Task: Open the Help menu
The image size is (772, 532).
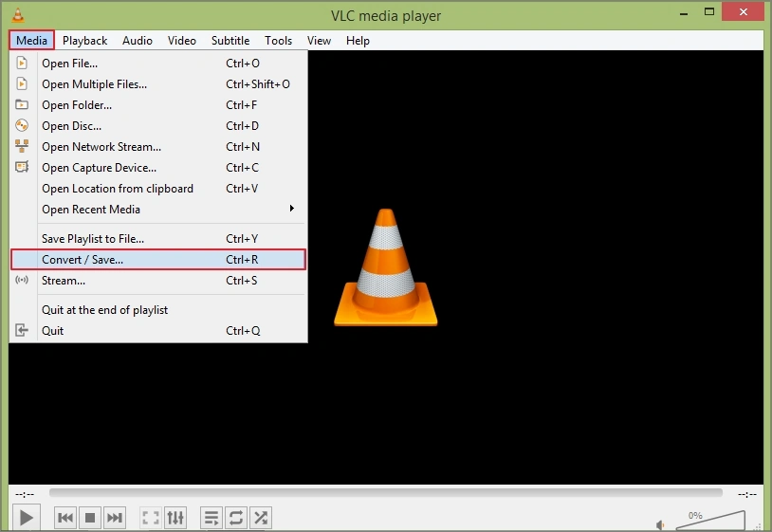Action: (x=358, y=41)
